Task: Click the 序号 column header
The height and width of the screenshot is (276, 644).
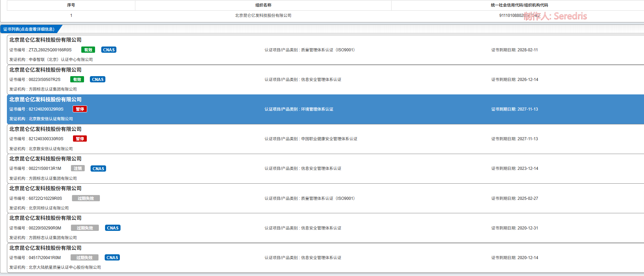Action: [71, 5]
